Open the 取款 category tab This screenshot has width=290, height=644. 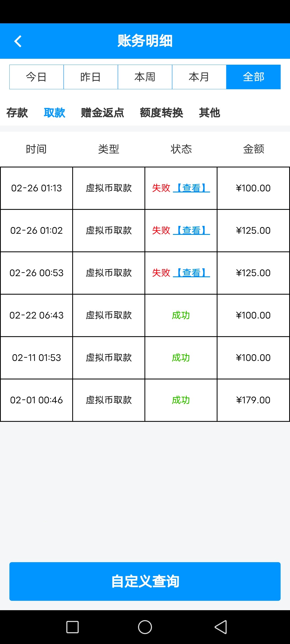point(55,113)
